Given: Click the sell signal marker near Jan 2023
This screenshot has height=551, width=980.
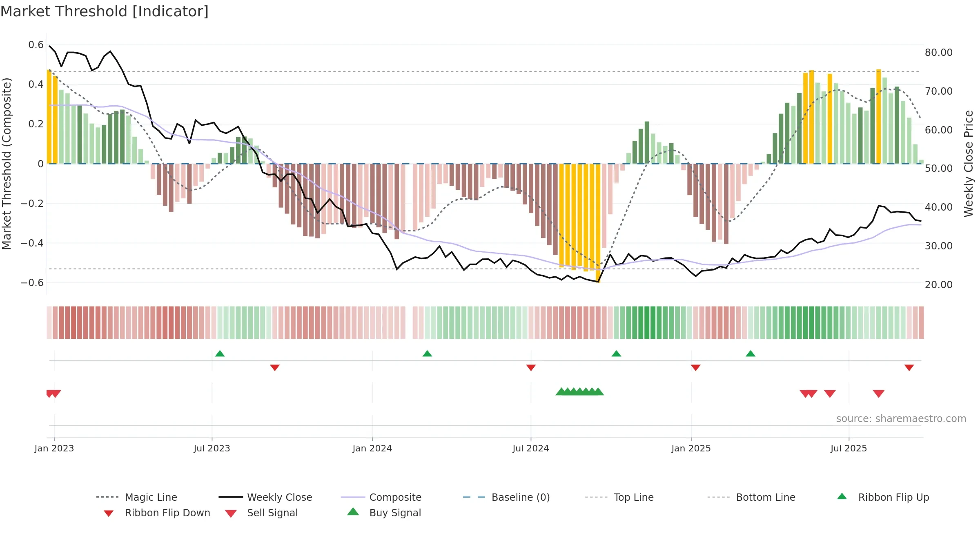Looking at the screenshot, I should 53,394.
